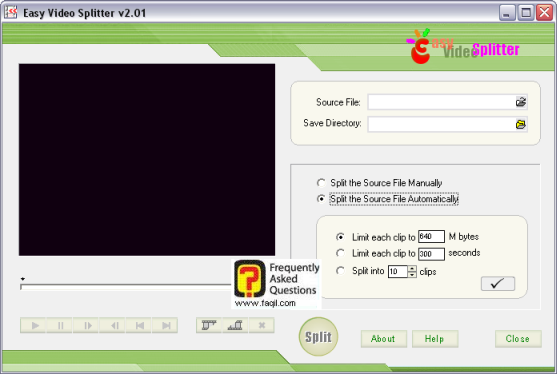The width and height of the screenshot is (557, 374).
Task: Set the clip end mark icon
Action: (235, 325)
